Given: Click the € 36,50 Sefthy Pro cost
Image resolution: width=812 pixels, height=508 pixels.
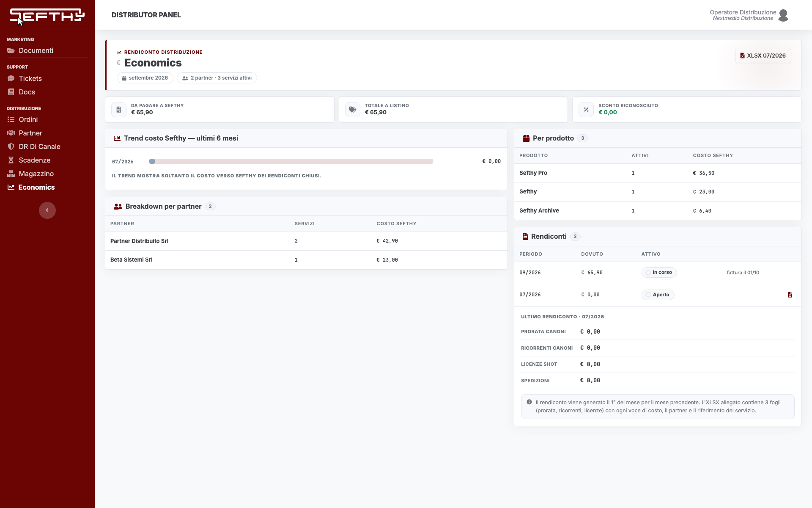Looking at the screenshot, I should [703, 173].
